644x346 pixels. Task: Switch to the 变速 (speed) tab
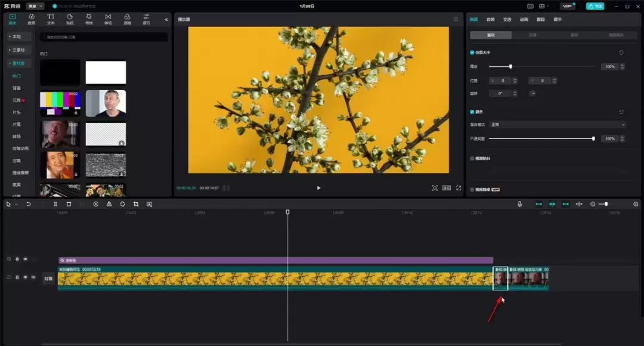pyautogui.click(x=507, y=19)
